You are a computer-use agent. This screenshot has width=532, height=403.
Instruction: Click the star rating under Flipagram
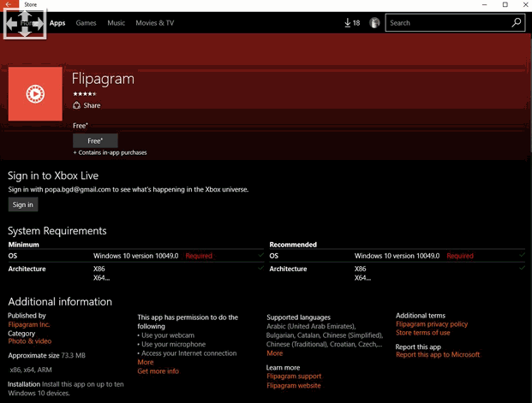(x=85, y=94)
